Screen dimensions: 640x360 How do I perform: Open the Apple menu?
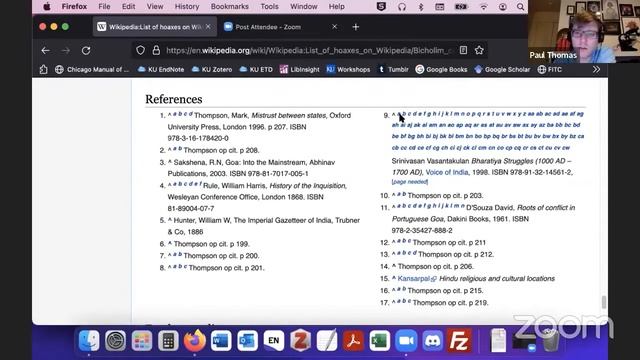pyautogui.click(x=47, y=7)
